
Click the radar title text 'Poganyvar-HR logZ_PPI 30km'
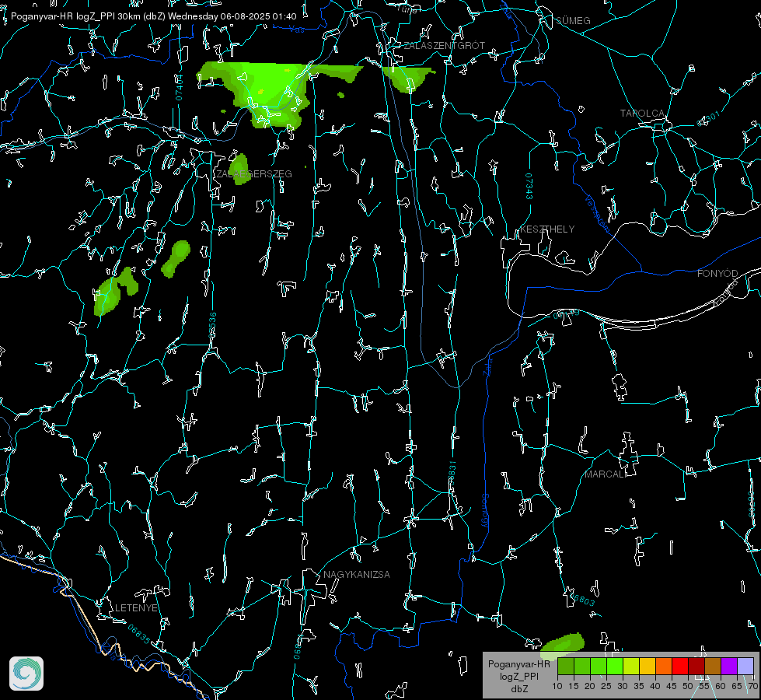pyautogui.click(x=75, y=16)
